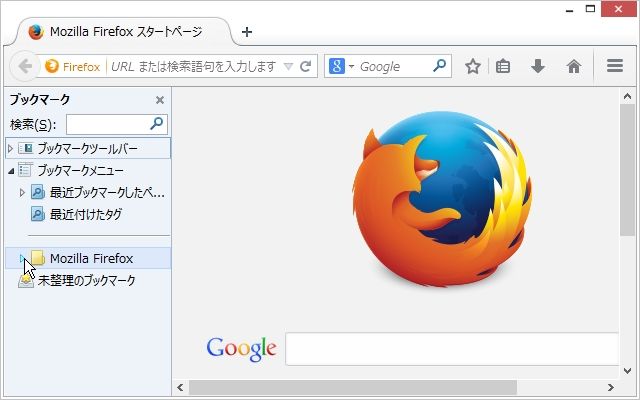Click the Google search box on start page
Image resolution: width=640 pixels, height=400 pixels.
452,349
